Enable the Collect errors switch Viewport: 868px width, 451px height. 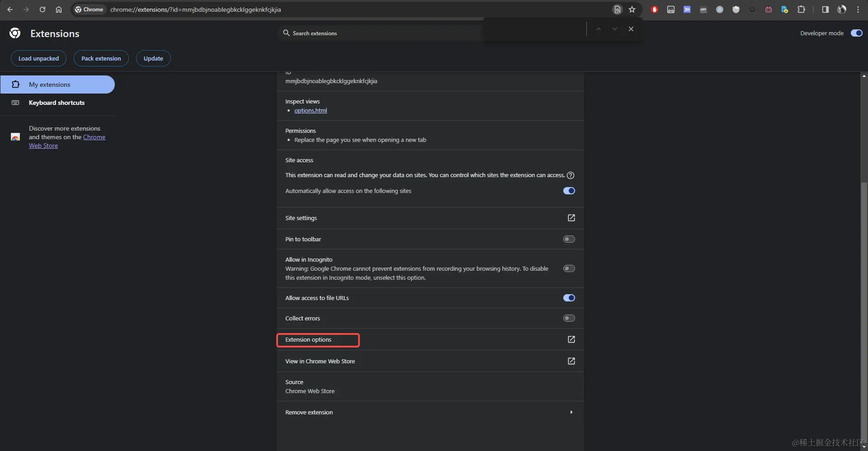569,318
